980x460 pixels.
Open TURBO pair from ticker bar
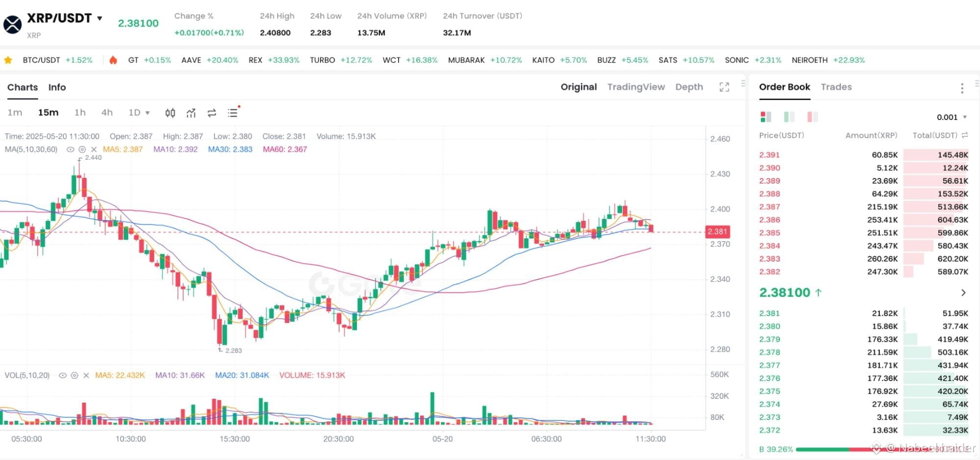click(341, 60)
